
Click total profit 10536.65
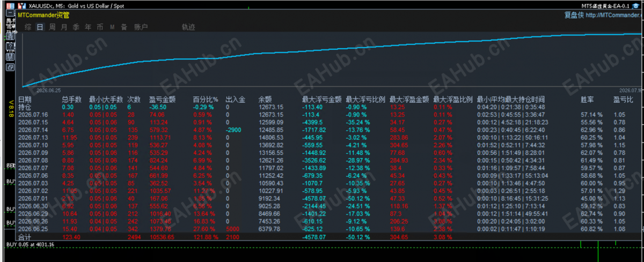162,236
